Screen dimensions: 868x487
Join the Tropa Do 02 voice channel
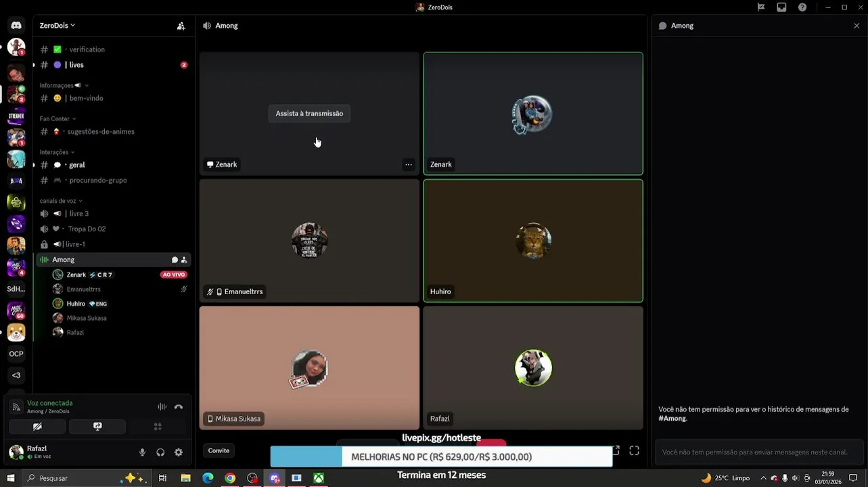coord(113,229)
